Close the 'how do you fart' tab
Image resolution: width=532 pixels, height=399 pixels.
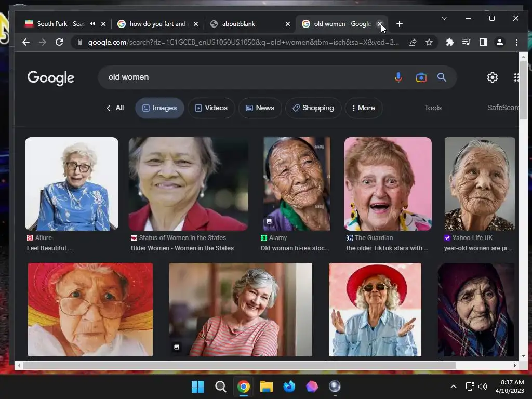196,24
